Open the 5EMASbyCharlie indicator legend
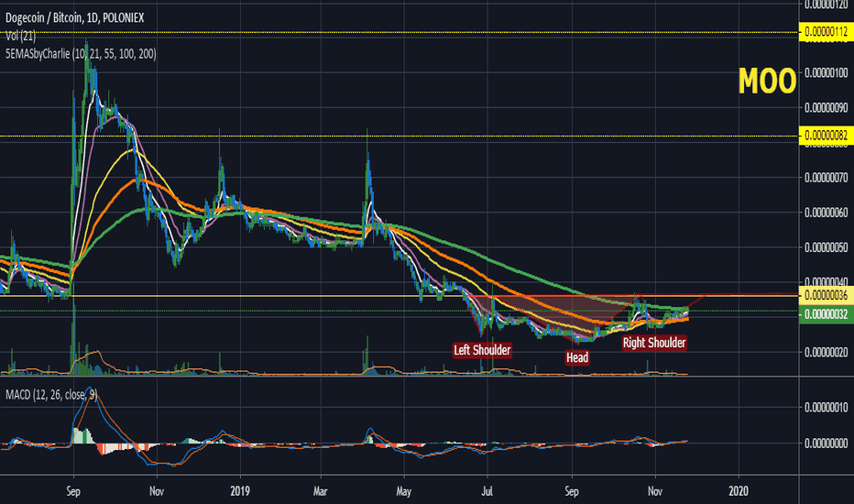 81,54
